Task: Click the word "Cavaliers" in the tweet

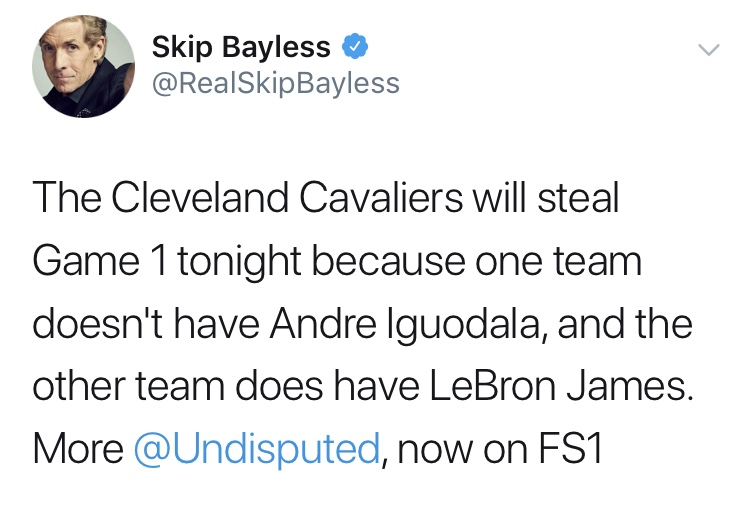Action: pos(381,197)
